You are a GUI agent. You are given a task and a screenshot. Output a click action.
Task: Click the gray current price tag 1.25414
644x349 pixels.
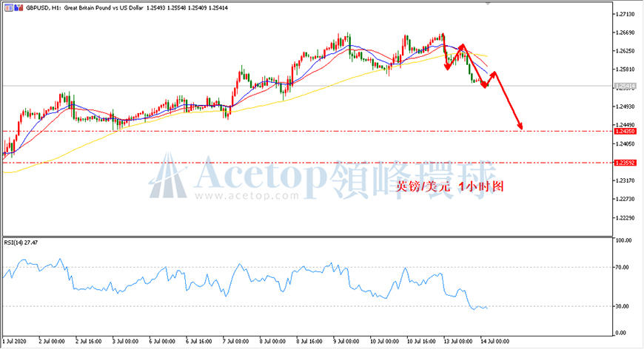(625, 86)
